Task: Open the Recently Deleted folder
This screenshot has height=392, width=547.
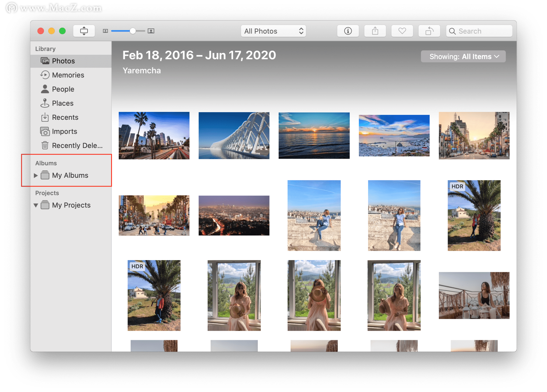Action: [x=77, y=146]
